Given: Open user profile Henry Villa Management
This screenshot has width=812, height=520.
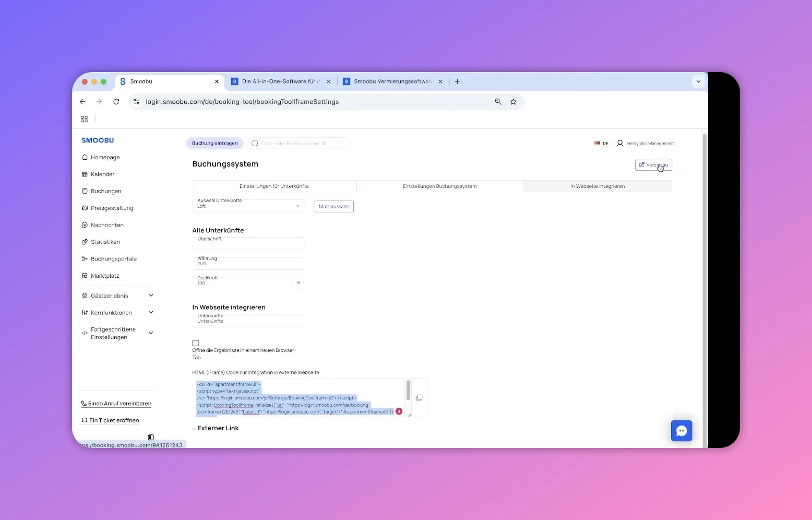Looking at the screenshot, I should [646, 143].
